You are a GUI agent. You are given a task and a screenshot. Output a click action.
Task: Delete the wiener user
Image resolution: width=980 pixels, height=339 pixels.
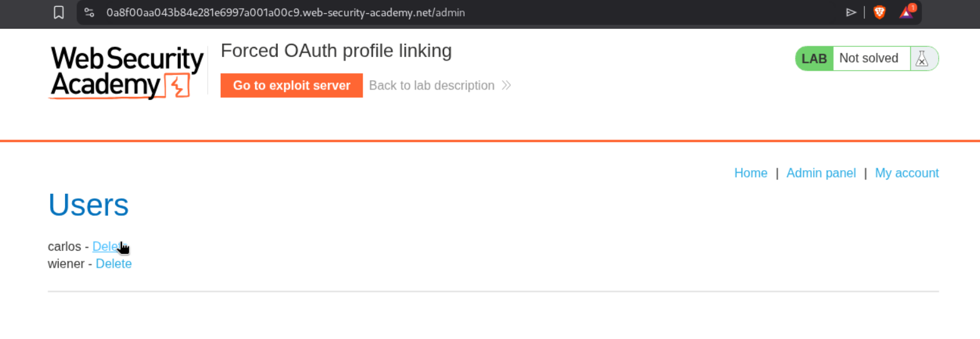click(114, 264)
